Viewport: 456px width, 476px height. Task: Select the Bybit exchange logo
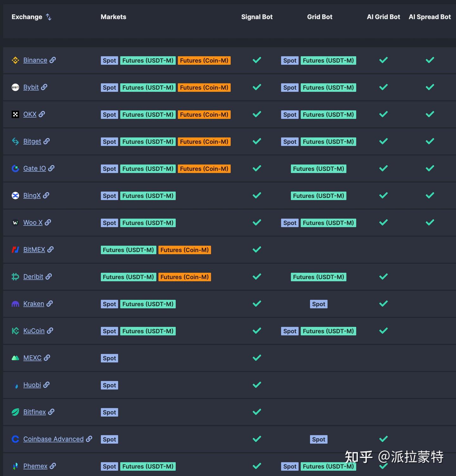click(15, 87)
